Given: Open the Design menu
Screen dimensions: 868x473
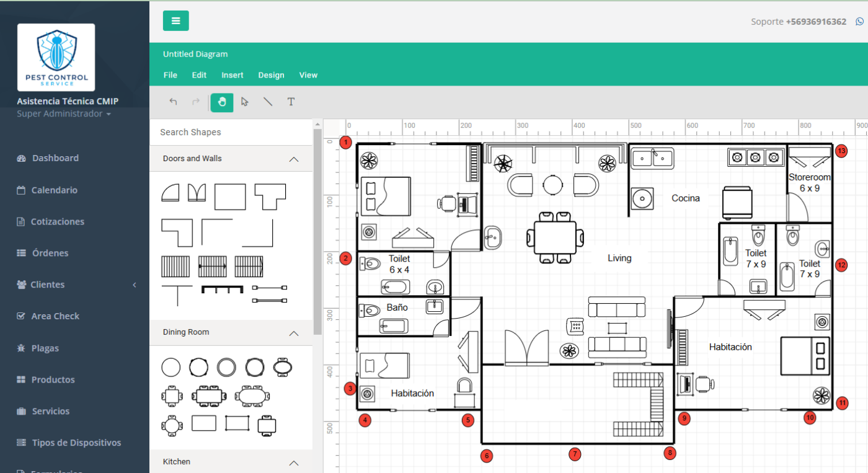Looking at the screenshot, I should click(x=271, y=74).
